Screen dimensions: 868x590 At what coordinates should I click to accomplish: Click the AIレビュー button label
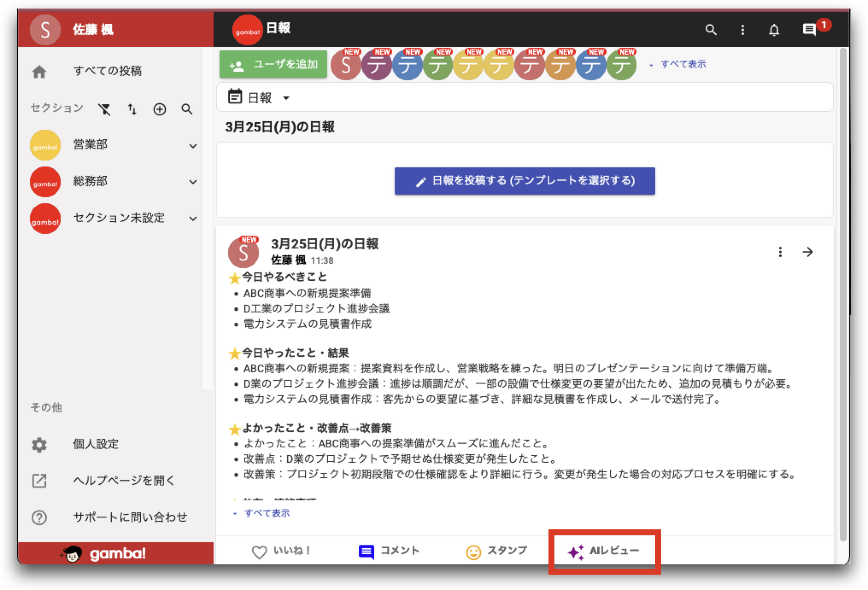pos(614,550)
